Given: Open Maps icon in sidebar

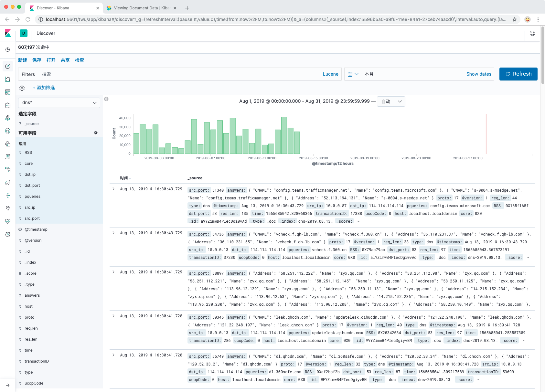Looking at the screenshot, I should (x=8, y=118).
